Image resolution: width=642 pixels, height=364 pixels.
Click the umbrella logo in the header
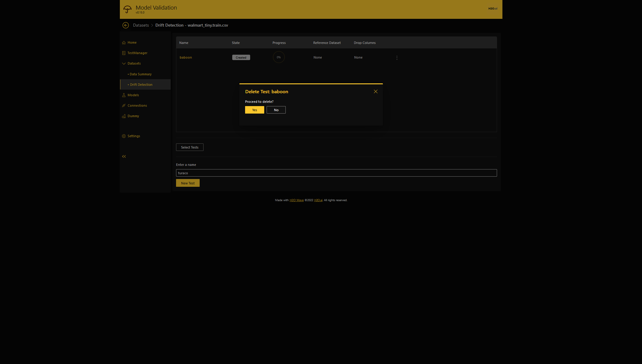pos(127,9)
